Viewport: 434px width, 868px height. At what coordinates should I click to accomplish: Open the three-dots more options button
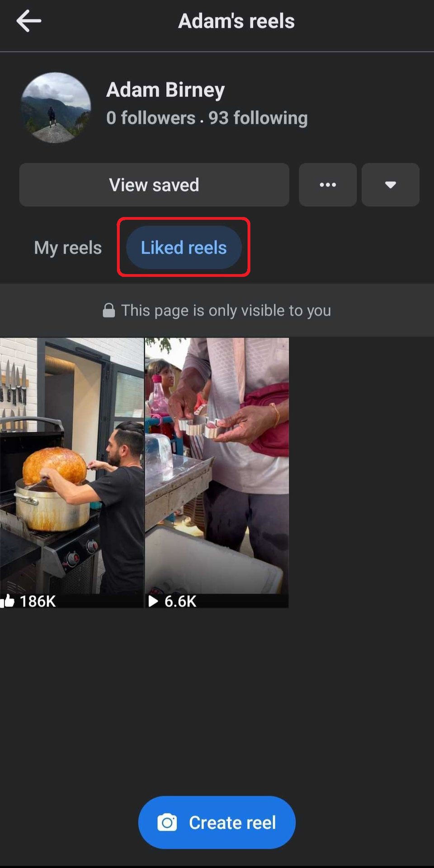coord(328,185)
